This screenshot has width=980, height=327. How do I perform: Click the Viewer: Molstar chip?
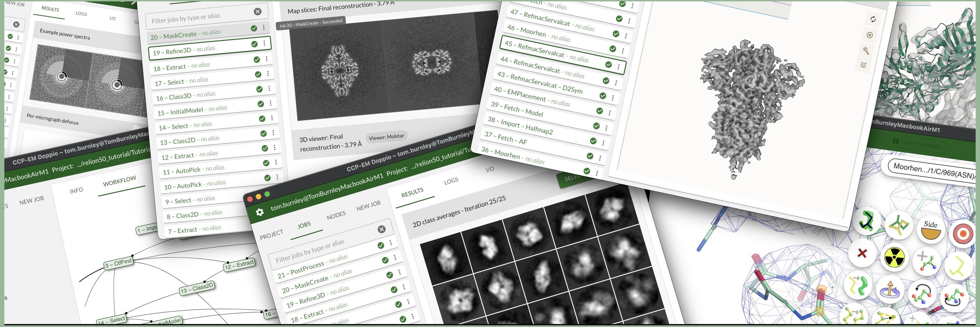coord(386,137)
